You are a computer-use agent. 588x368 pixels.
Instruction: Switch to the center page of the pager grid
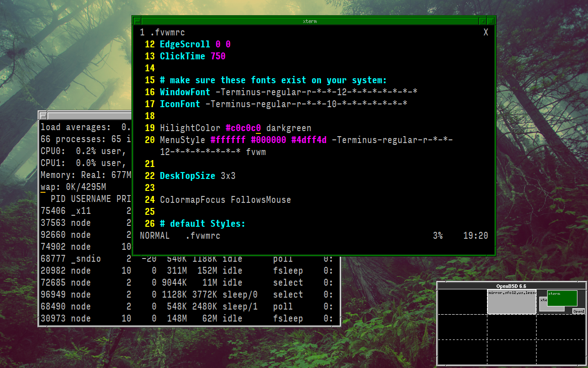(x=511, y=327)
